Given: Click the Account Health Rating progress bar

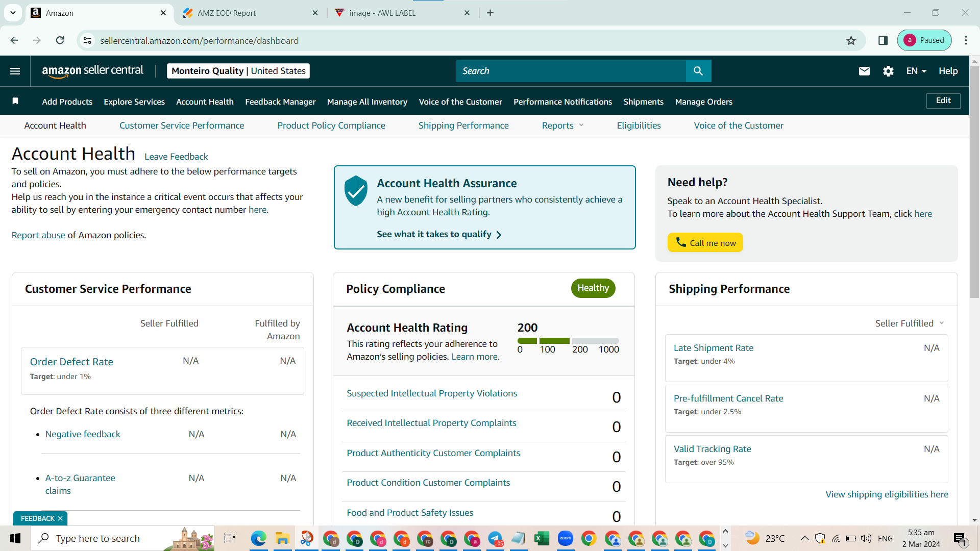Looking at the screenshot, I should coord(568,340).
